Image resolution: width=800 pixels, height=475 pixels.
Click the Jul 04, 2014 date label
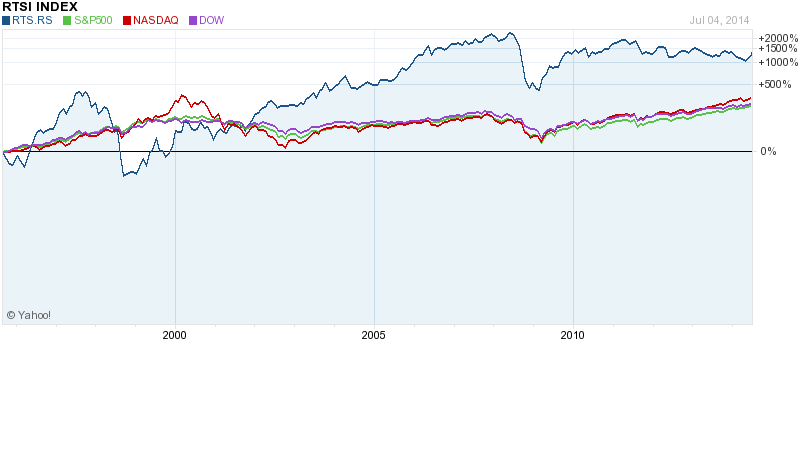click(719, 20)
